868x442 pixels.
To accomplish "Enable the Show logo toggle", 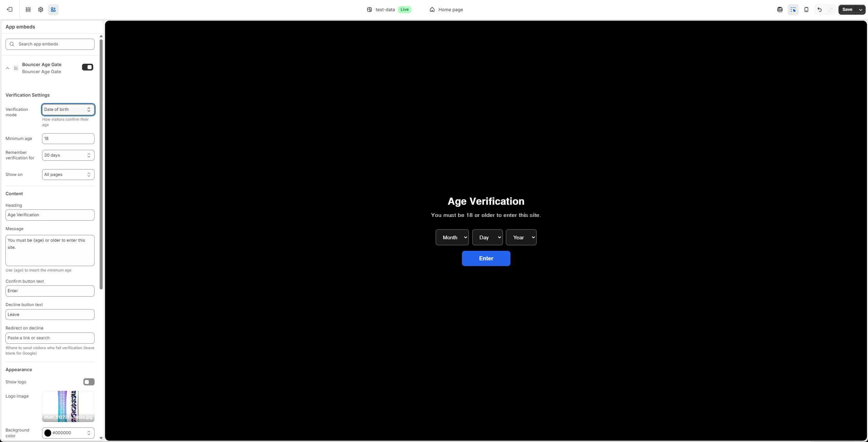I will tap(89, 382).
